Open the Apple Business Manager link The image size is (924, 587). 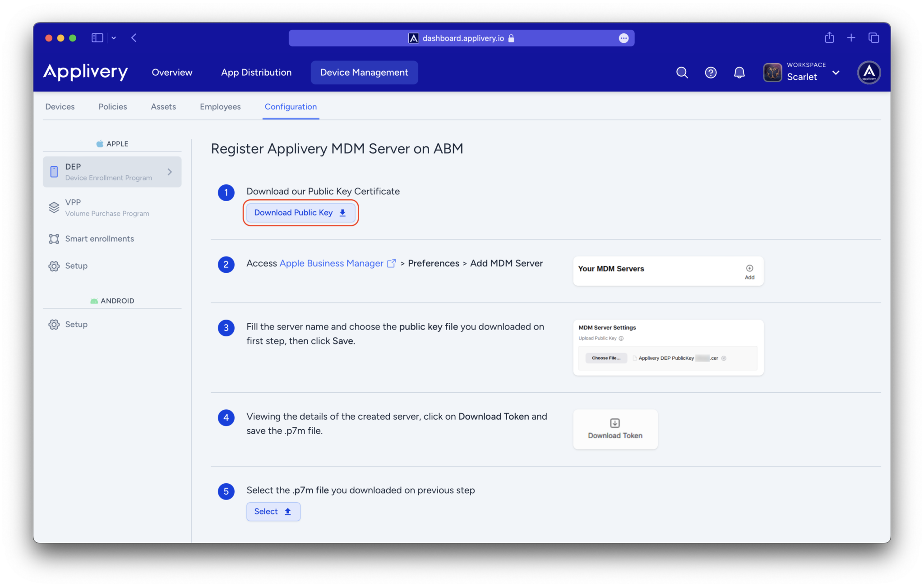point(332,263)
